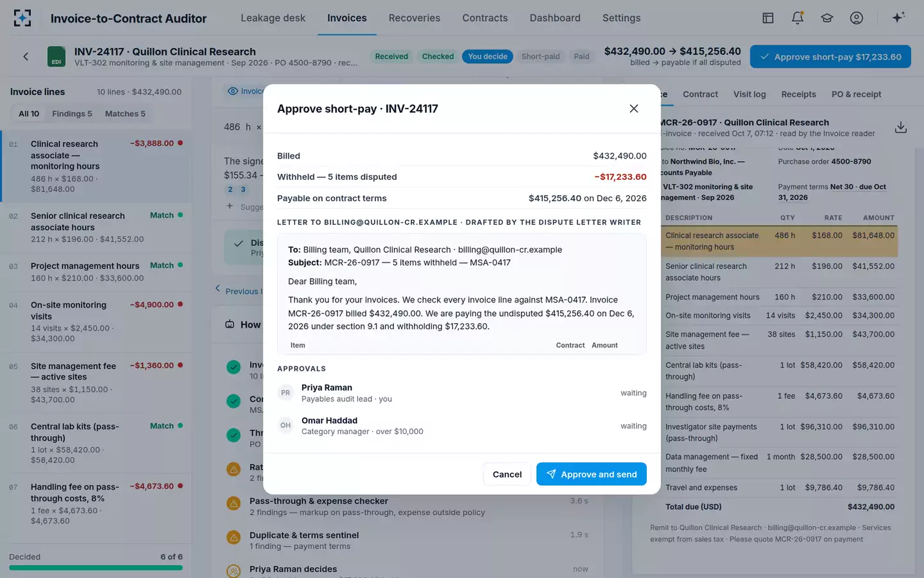
Task: Select the Paid status pill
Action: point(581,57)
